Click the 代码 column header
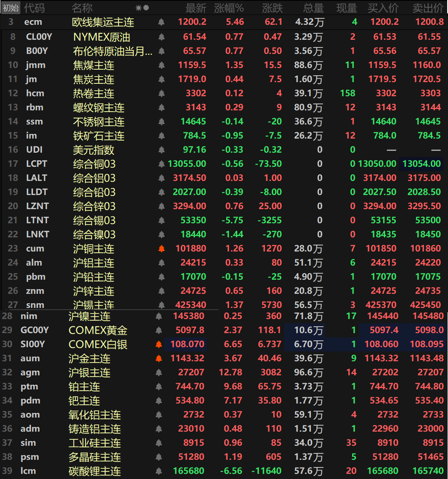 tap(34, 8)
